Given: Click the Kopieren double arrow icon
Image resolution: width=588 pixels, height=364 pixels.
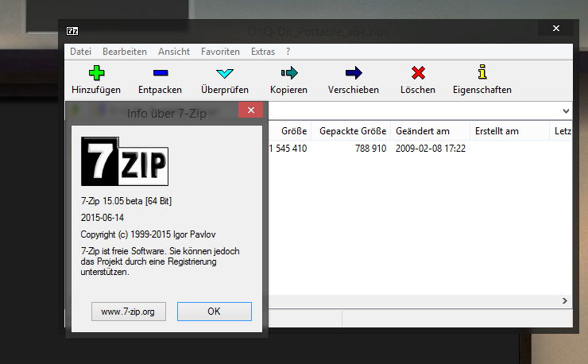Looking at the screenshot, I should tap(289, 73).
